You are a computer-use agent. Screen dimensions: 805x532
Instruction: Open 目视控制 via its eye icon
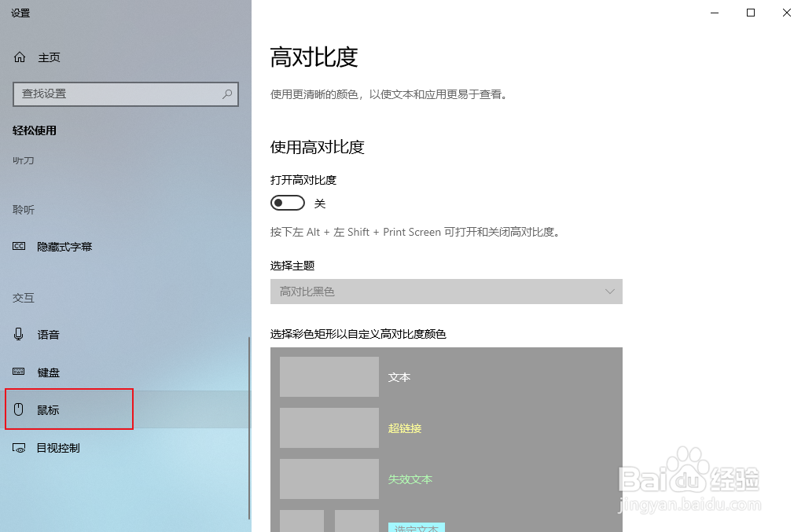click(18, 447)
